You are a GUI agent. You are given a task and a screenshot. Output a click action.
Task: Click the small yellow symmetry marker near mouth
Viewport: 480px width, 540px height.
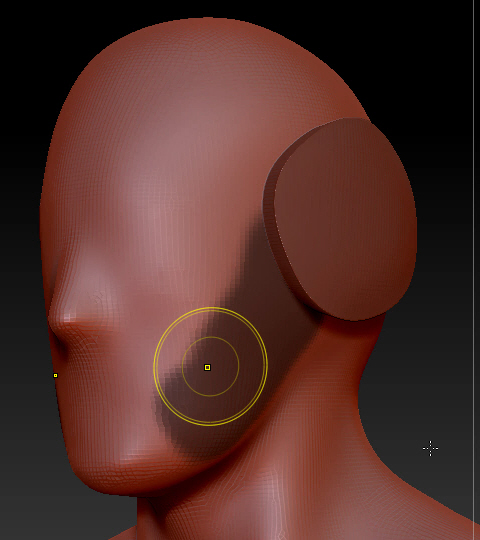coord(55,375)
